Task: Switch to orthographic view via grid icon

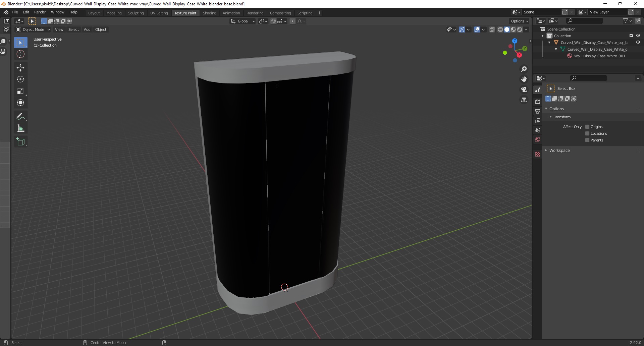Action: 524,100
